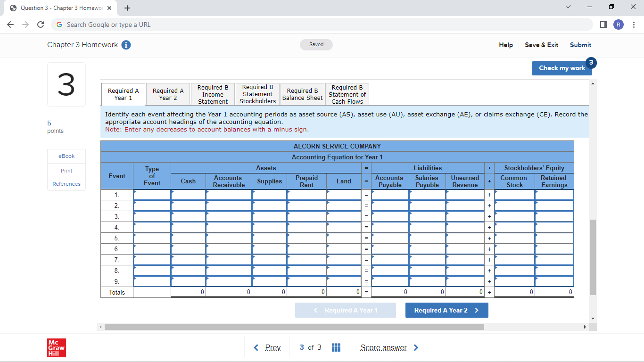Open Type of Event dropdown for event 1
This screenshot has width=644, height=362.
(x=152, y=195)
